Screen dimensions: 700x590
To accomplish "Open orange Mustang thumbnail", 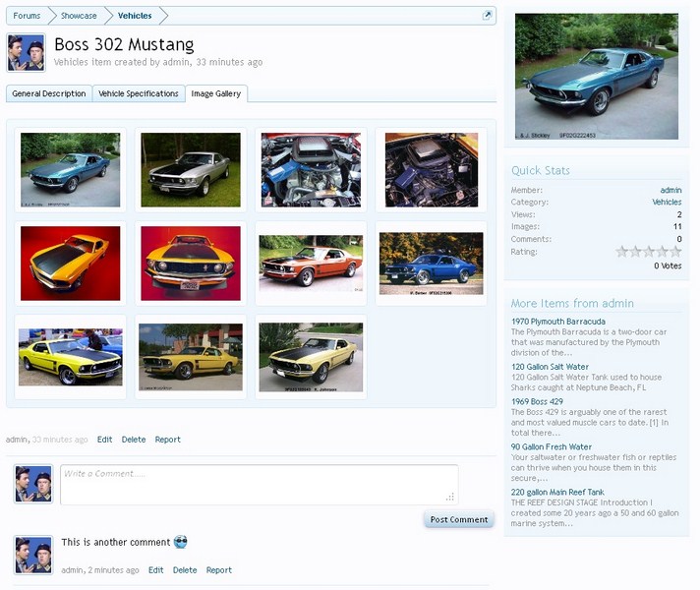I will [311, 264].
